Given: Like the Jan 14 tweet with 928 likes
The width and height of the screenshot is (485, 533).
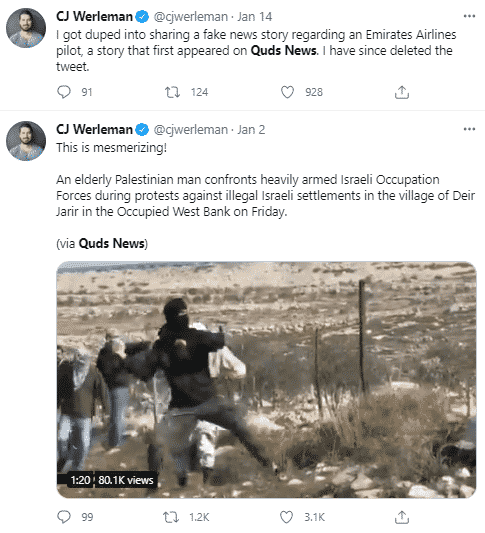Looking at the screenshot, I should 287,92.
